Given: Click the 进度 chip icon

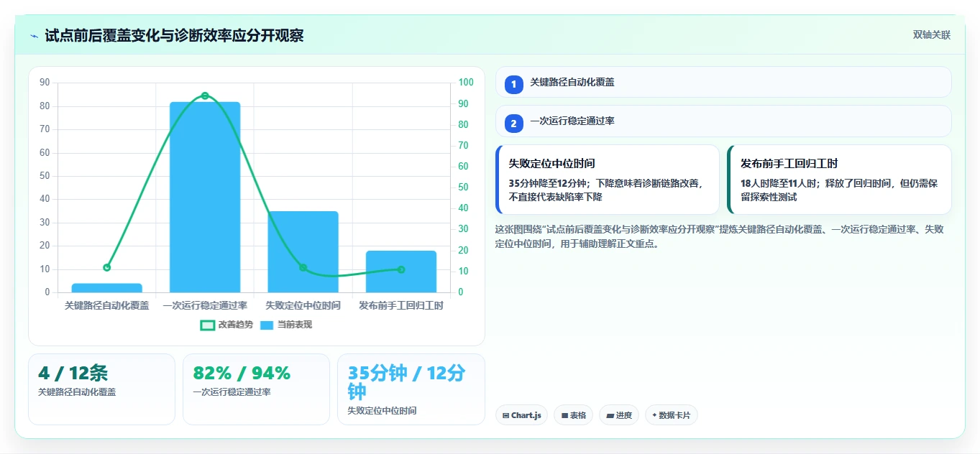Looking at the screenshot, I should point(610,415).
